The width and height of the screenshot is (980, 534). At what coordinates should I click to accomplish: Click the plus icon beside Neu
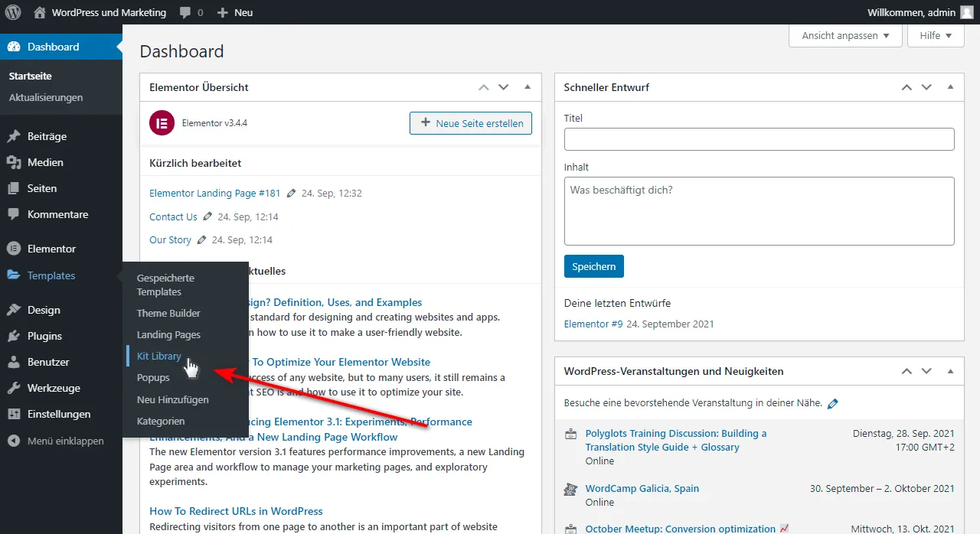tap(223, 13)
